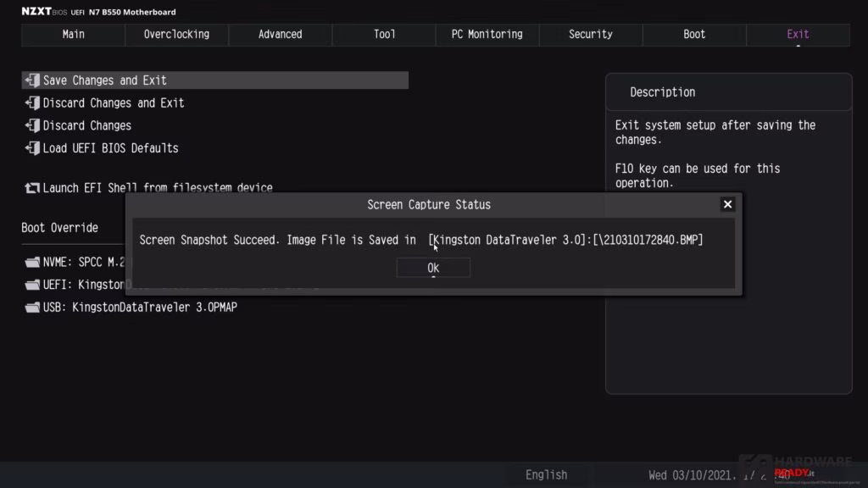Click the saved file path 210310172840.BMP
This screenshot has height=488, width=868.
(x=648, y=240)
